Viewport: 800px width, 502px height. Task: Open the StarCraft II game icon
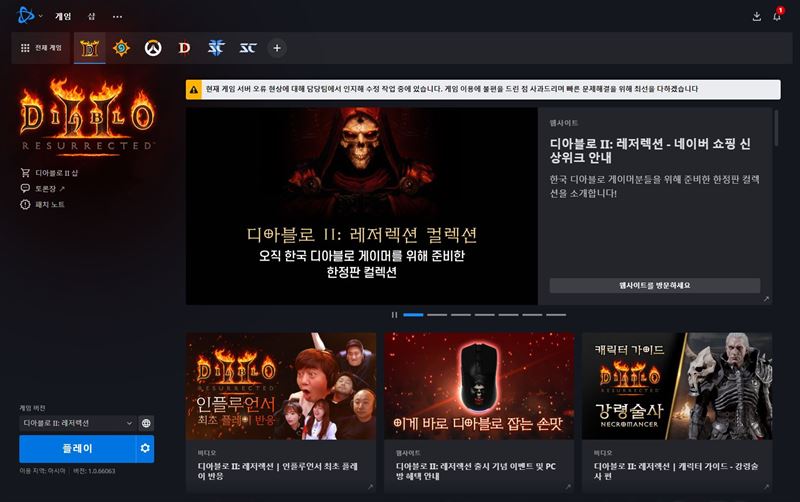click(x=216, y=48)
